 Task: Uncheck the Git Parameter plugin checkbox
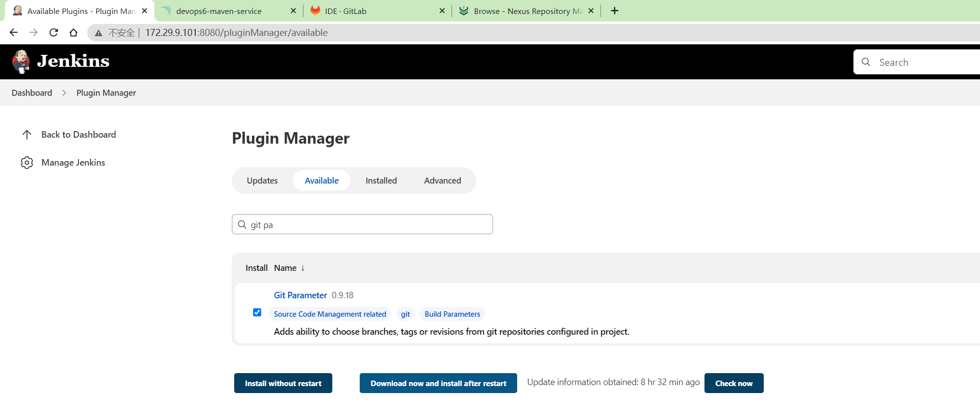point(257,312)
